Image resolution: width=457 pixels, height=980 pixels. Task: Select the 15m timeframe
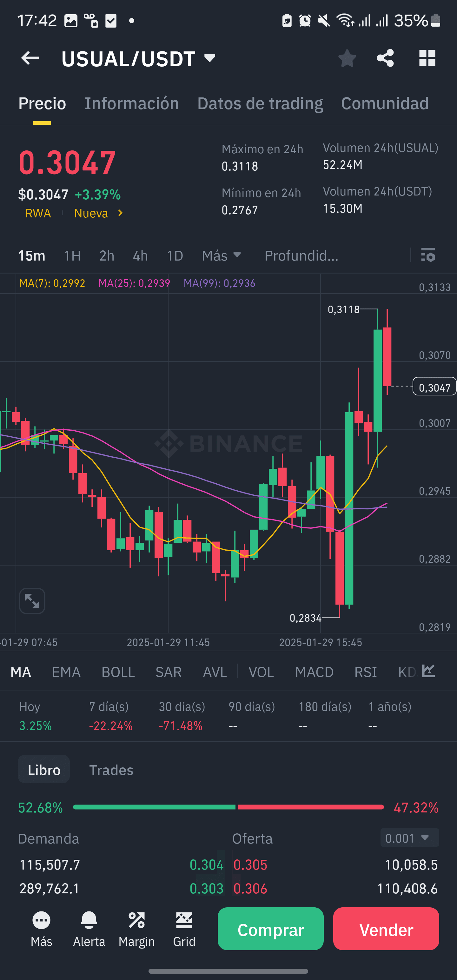pyautogui.click(x=32, y=256)
